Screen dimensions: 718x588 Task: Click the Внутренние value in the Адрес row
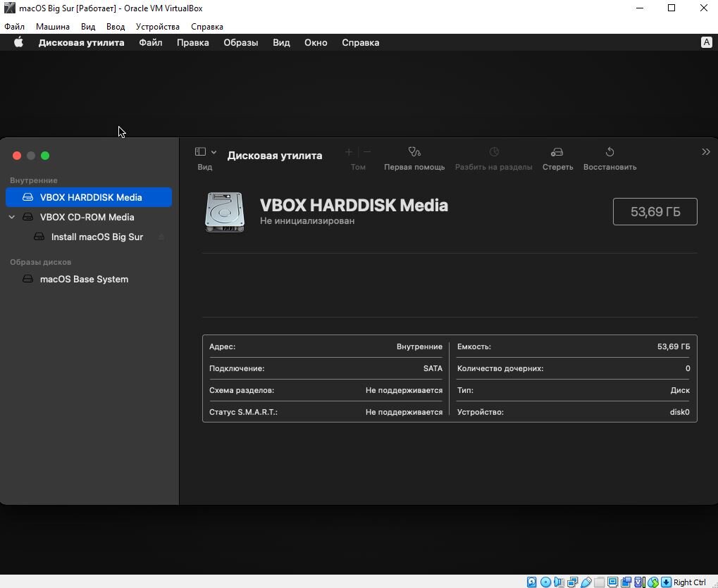point(419,346)
